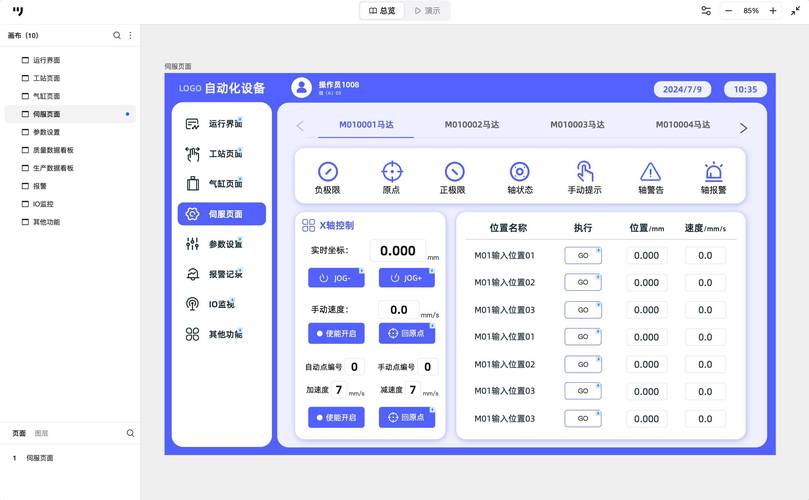This screenshot has height=500, width=809.
Task: Open the more options menu beside canvas search
Action: (x=130, y=35)
